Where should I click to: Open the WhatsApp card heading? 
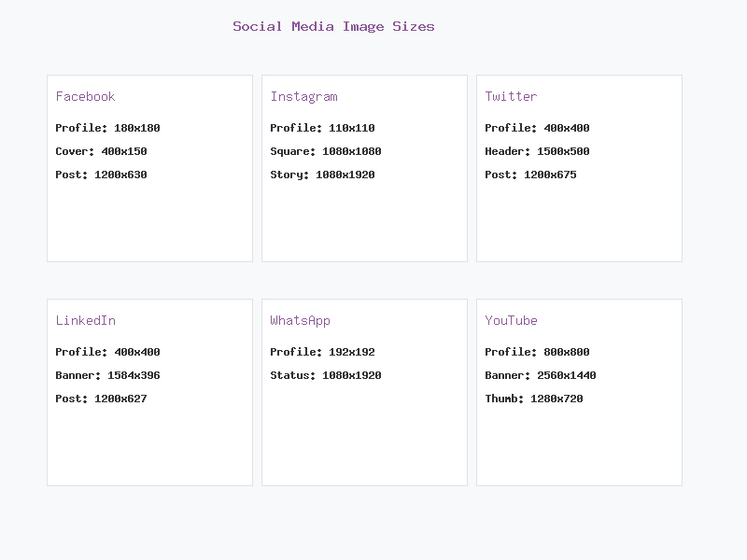tap(300, 320)
